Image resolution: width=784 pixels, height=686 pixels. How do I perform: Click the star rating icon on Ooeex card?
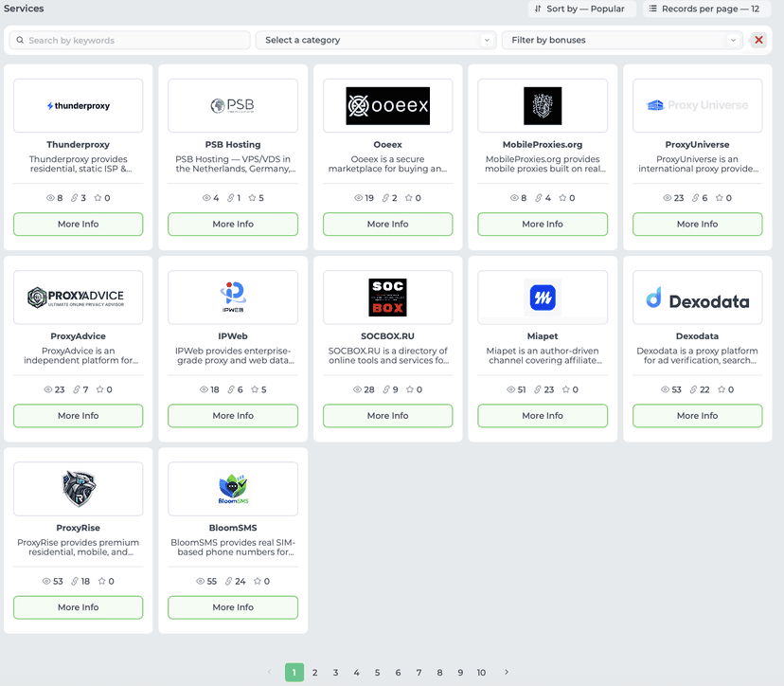tap(408, 198)
